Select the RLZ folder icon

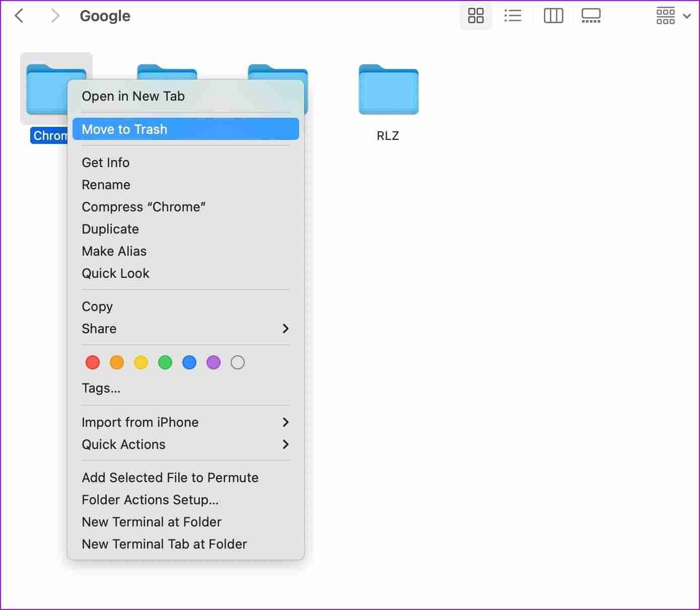[388, 90]
